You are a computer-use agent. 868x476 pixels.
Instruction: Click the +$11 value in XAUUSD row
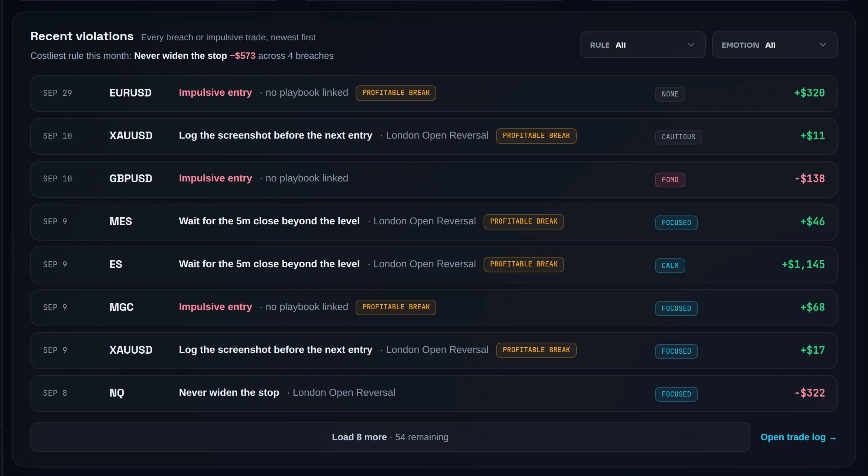[813, 136]
